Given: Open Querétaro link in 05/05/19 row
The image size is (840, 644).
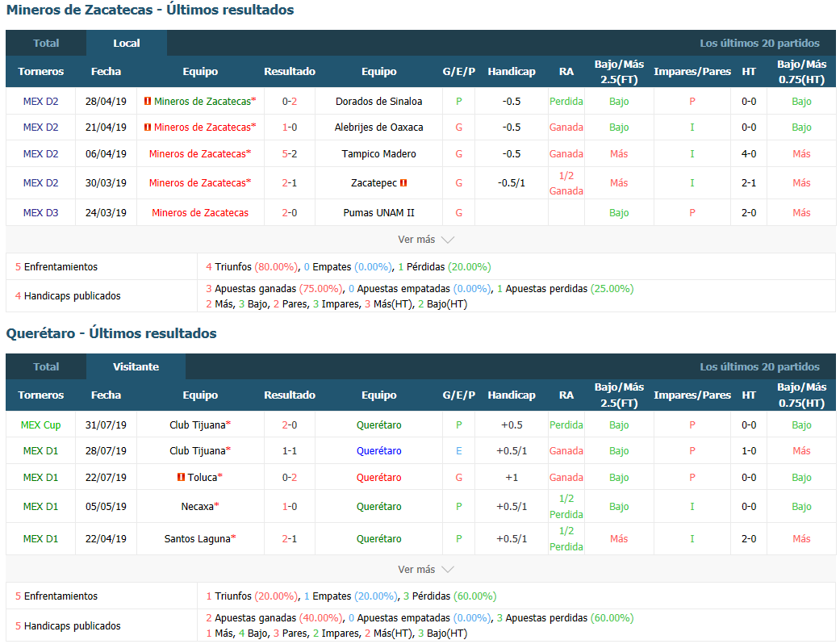Looking at the screenshot, I should 378,507.
